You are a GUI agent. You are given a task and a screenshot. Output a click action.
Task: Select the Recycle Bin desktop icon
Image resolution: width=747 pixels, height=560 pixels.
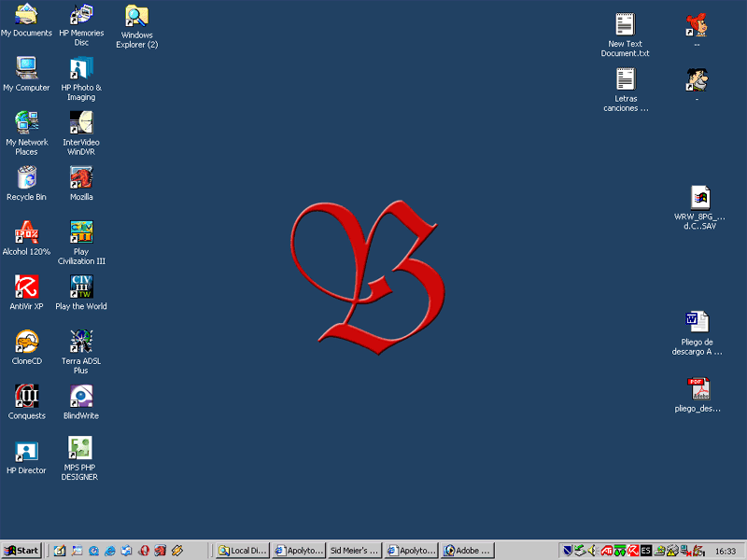(x=26, y=177)
